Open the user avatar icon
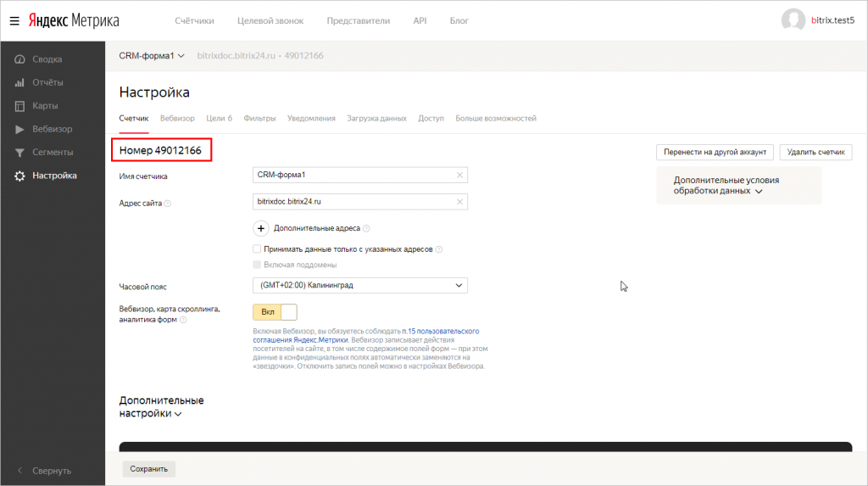 coord(793,20)
